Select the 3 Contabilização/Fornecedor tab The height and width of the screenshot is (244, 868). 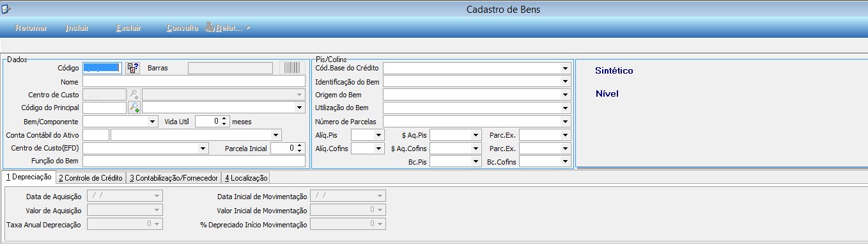point(174,178)
